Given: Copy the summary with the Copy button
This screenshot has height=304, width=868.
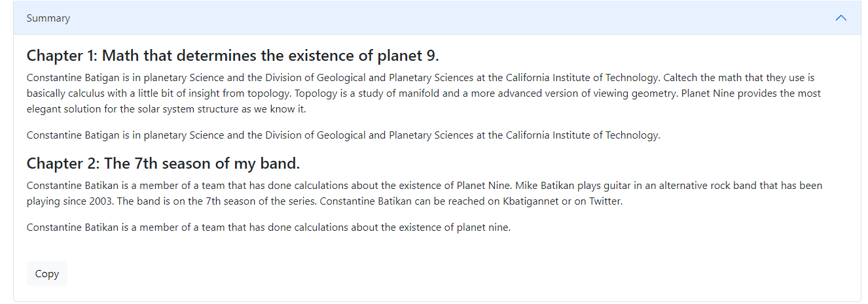Looking at the screenshot, I should [x=47, y=274].
